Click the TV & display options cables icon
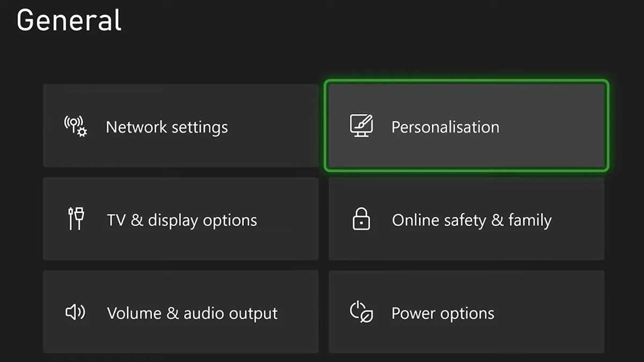The height and width of the screenshot is (362, 644). click(77, 219)
